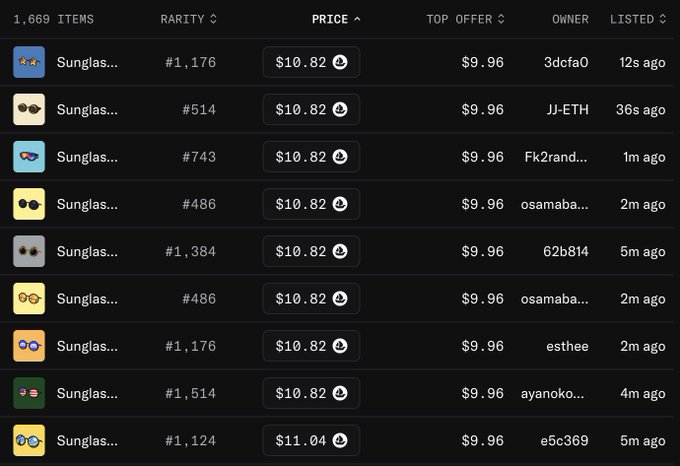Click the marketplace icon in the $11.04 price button
The width and height of the screenshot is (680, 466).
341,441
